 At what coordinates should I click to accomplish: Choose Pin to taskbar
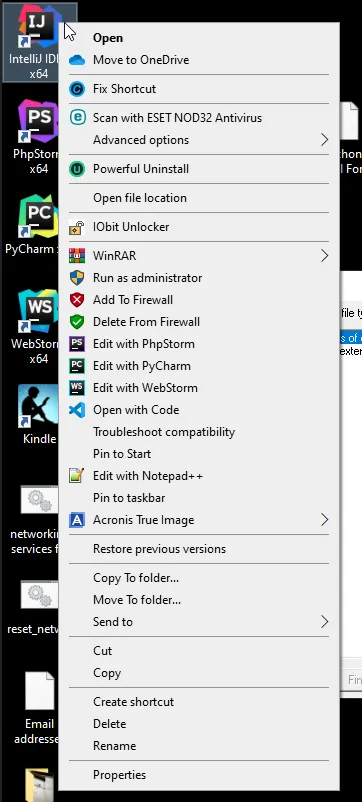click(x=199, y=498)
